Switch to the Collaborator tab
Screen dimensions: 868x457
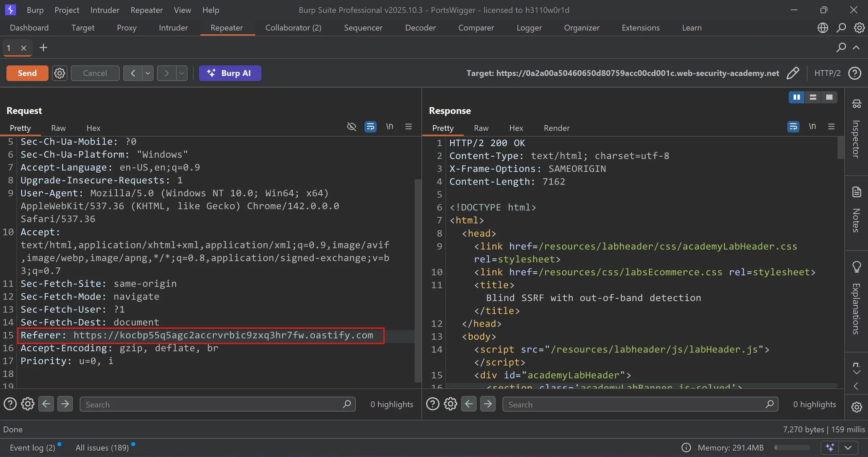pos(293,28)
